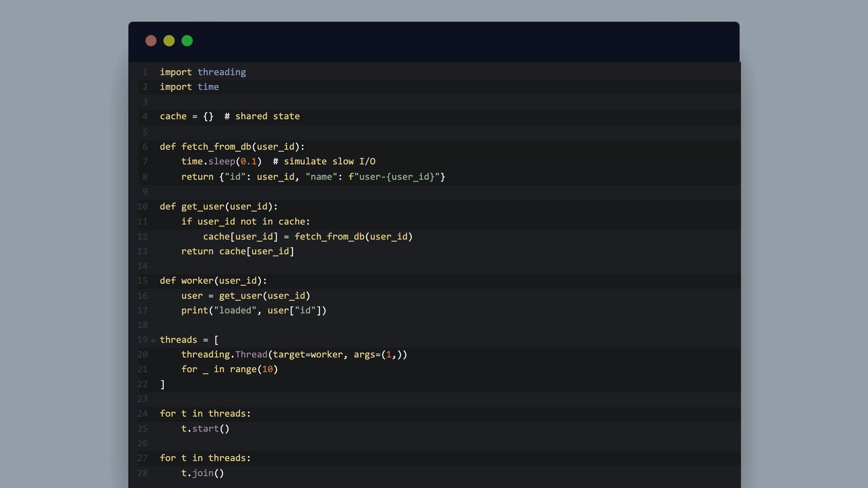Screen dimensions: 868x488
Task: Click 'time.sleep(0.1)' call on line 7
Action: (222, 161)
